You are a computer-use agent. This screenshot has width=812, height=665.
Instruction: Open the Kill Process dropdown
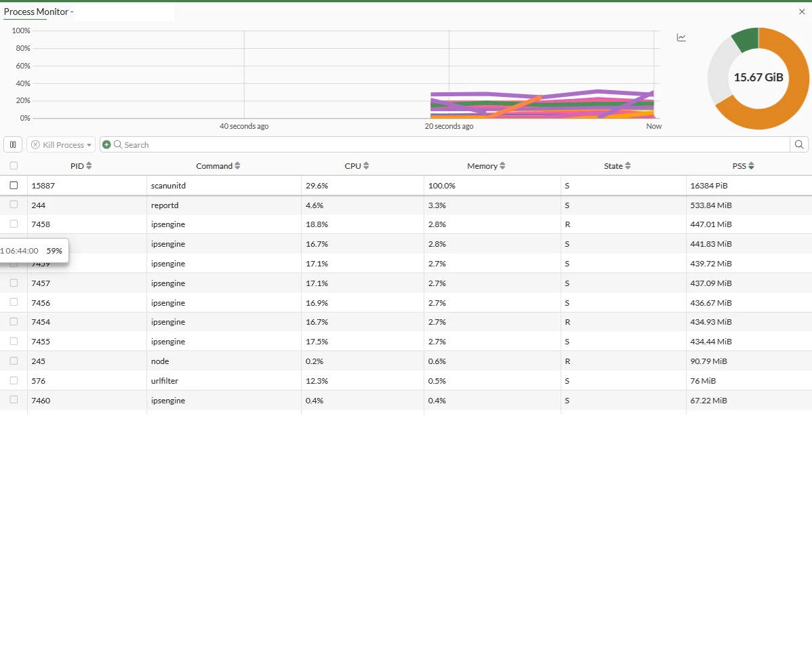(x=61, y=144)
